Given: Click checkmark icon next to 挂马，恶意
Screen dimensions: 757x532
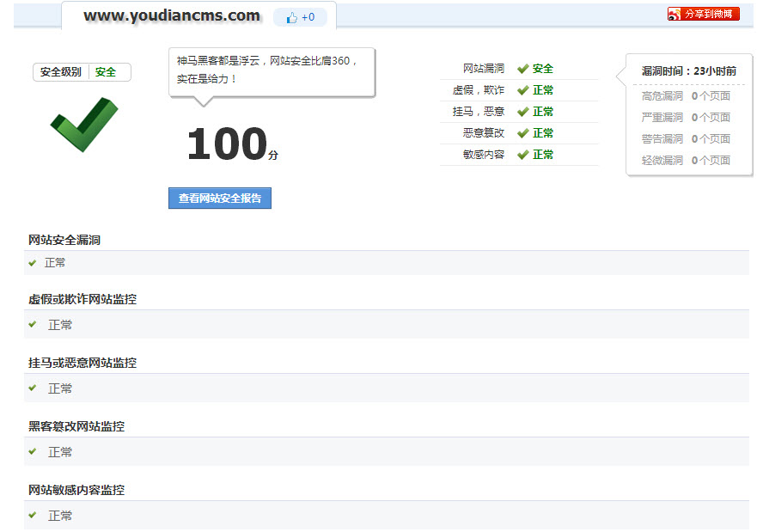Looking at the screenshot, I should point(522,112).
